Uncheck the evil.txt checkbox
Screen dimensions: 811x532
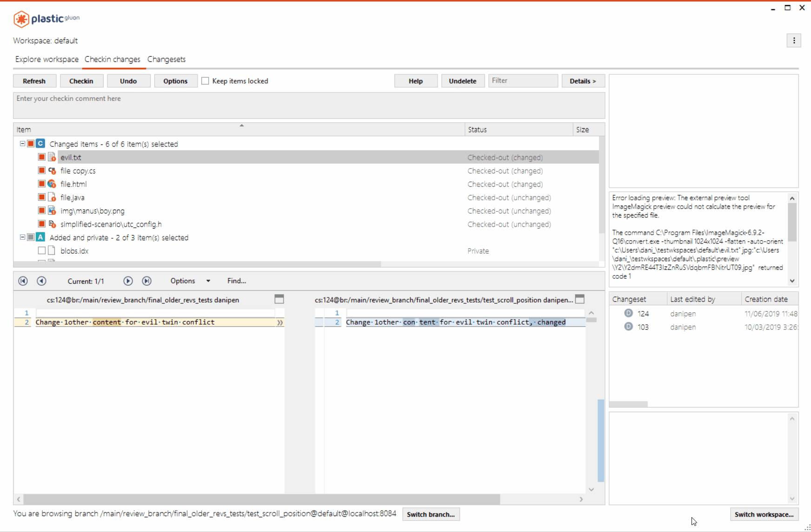coord(41,157)
